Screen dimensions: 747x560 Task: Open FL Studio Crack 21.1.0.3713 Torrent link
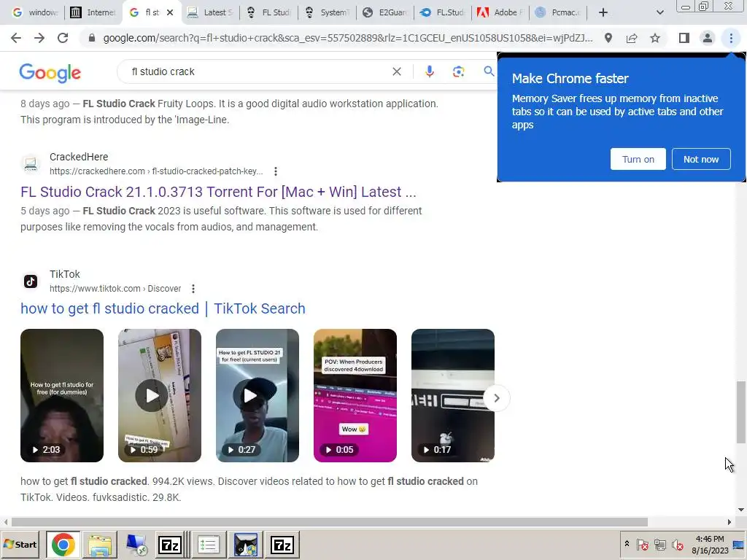218,192
